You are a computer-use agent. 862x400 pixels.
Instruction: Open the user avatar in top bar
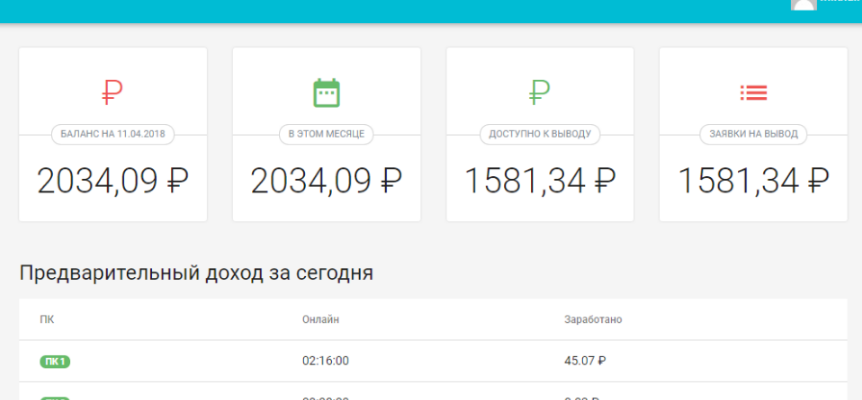click(x=803, y=4)
